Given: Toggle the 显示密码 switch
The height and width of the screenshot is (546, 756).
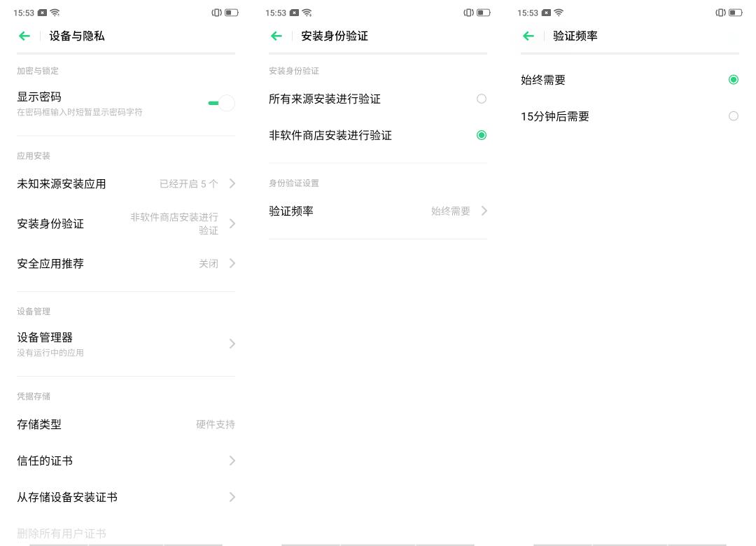Looking at the screenshot, I should coord(221,103).
